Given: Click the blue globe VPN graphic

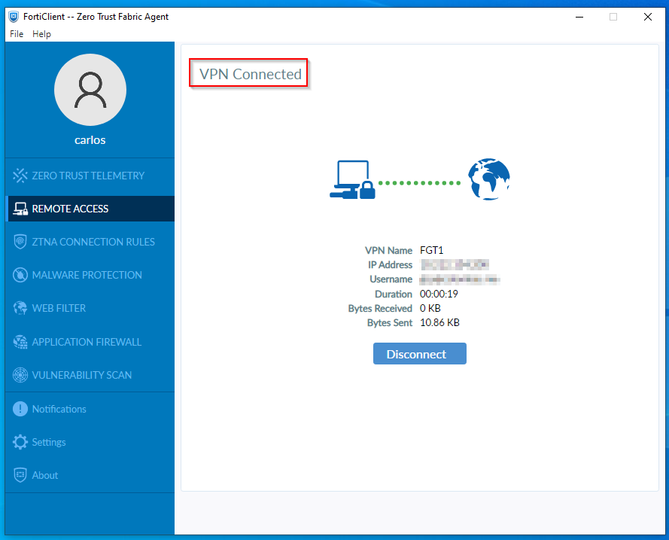Looking at the screenshot, I should pyautogui.click(x=489, y=179).
